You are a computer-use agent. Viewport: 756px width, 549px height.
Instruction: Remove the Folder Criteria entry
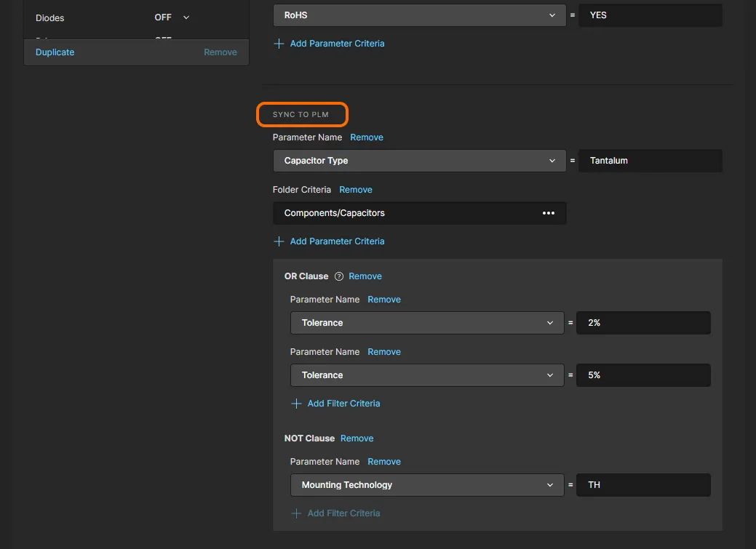[x=356, y=190]
